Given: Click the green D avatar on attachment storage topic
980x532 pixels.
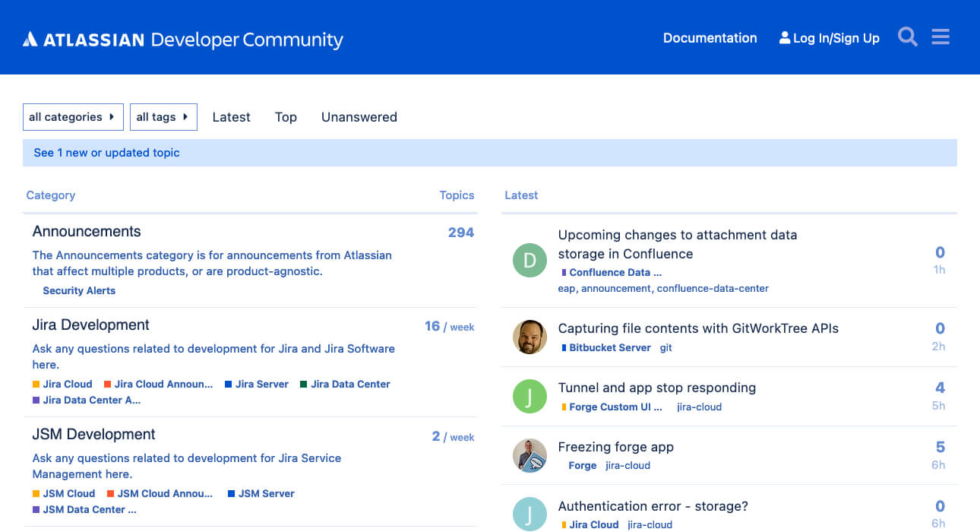Looking at the screenshot, I should (530, 260).
